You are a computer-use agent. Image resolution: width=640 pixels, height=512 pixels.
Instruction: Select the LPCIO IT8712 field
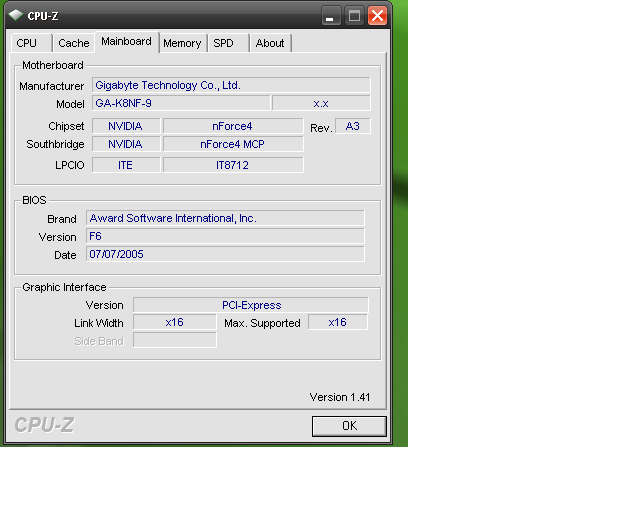click(232, 165)
